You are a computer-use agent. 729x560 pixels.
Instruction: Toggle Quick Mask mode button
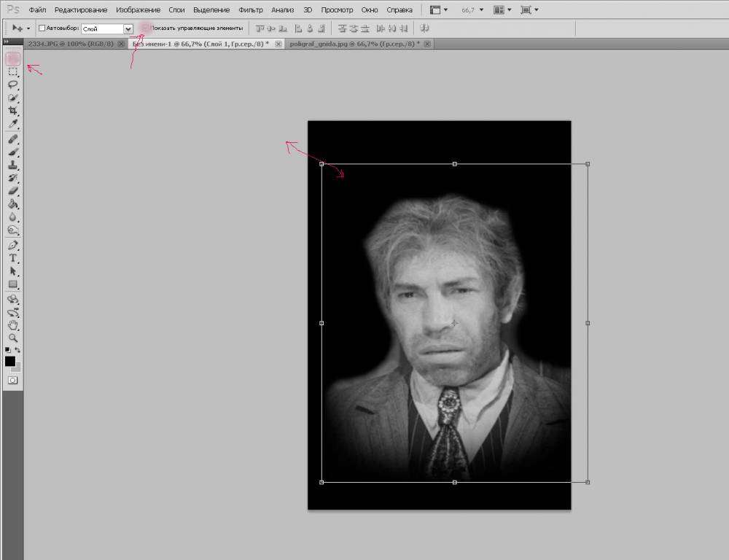[12, 380]
